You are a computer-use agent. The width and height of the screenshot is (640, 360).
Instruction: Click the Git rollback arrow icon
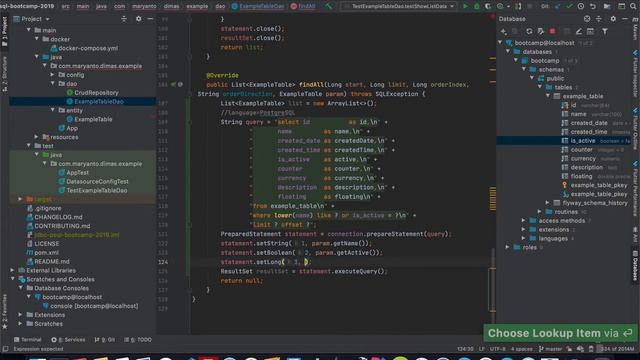point(592,6)
